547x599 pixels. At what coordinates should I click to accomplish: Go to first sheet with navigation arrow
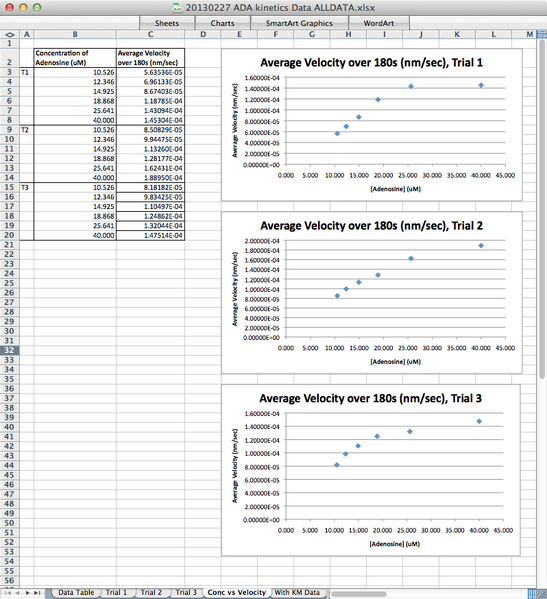(8, 593)
